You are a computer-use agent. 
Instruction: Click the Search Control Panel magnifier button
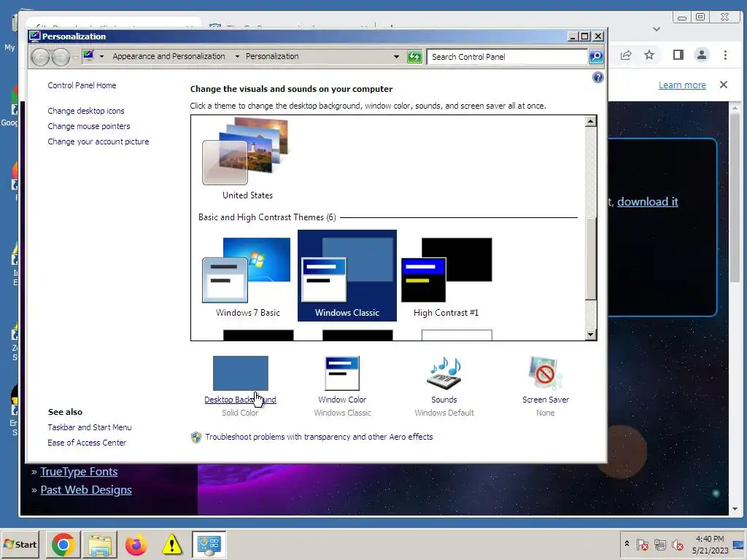[596, 57]
